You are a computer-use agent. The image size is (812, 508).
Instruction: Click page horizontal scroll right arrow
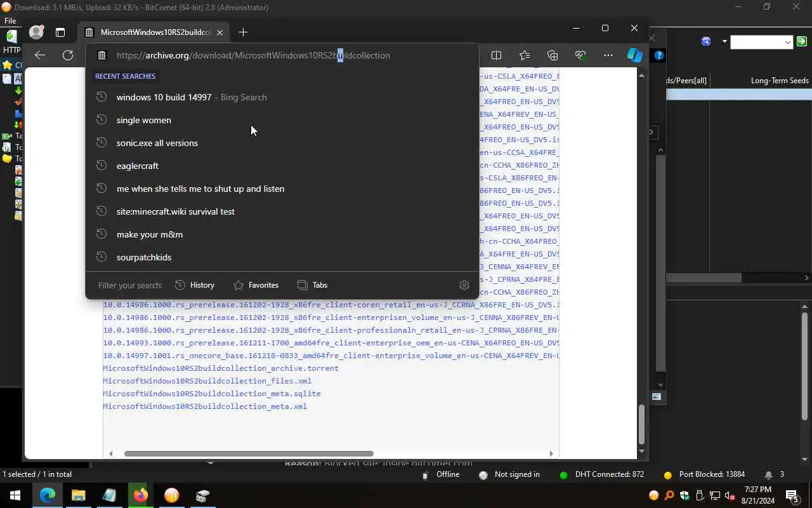click(x=551, y=453)
